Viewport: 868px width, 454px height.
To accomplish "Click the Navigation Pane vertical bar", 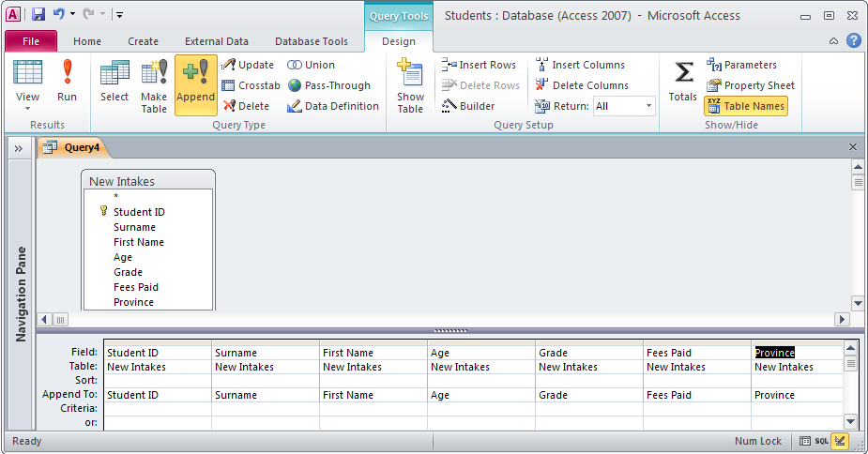I will [x=21, y=294].
